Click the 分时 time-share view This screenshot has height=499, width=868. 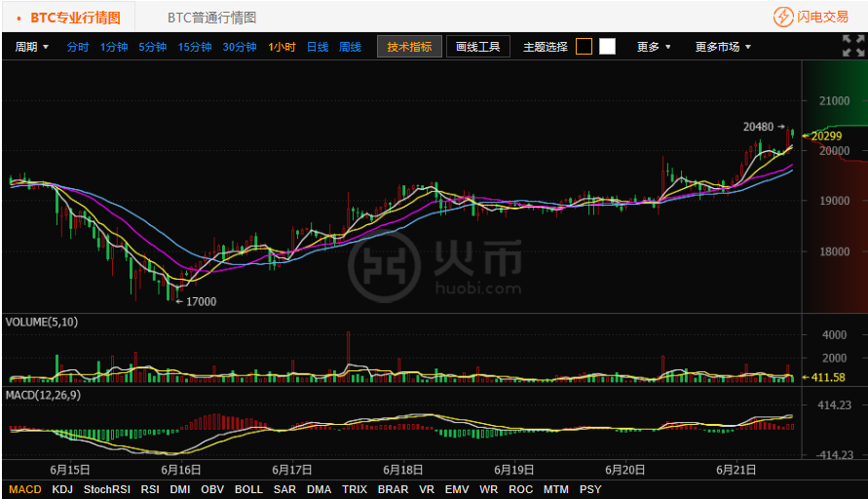tap(78, 47)
